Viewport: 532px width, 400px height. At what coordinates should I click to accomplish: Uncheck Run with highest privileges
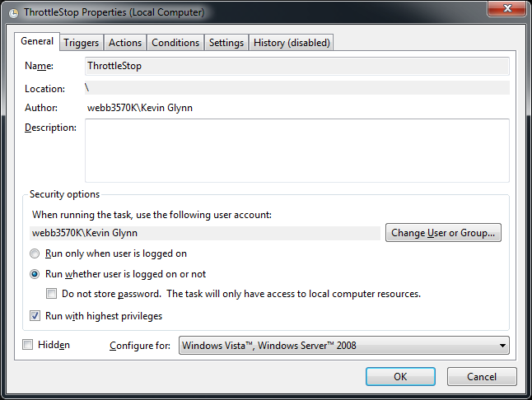(x=35, y=316)
